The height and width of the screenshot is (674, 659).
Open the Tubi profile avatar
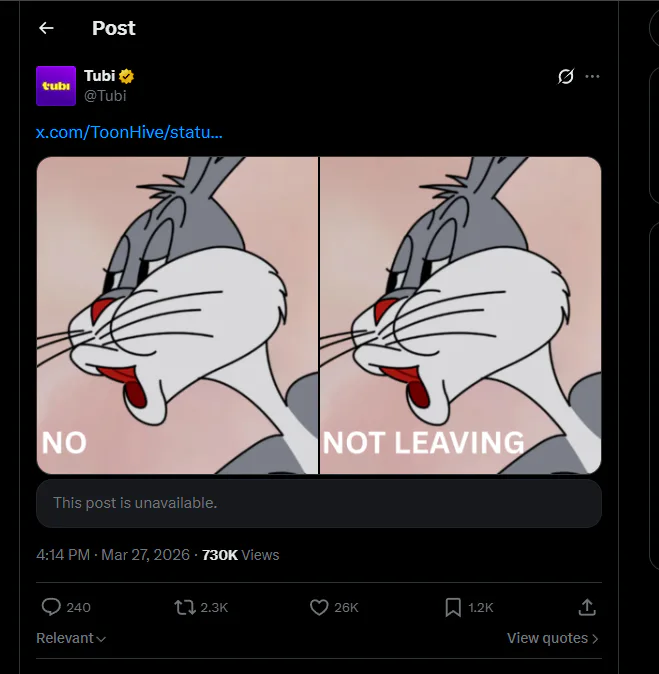(56, 86)
